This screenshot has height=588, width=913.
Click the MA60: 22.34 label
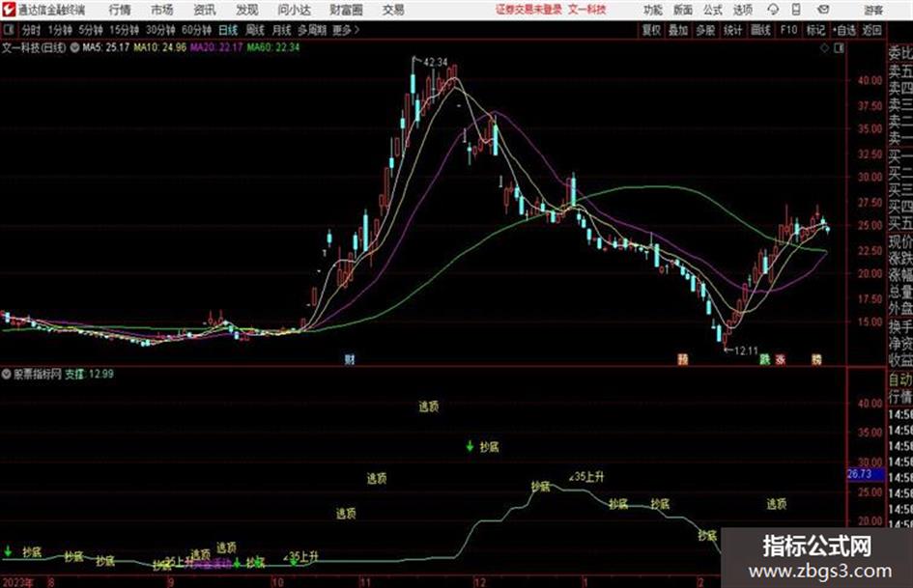pyautogui.click(x=273, y=47)
